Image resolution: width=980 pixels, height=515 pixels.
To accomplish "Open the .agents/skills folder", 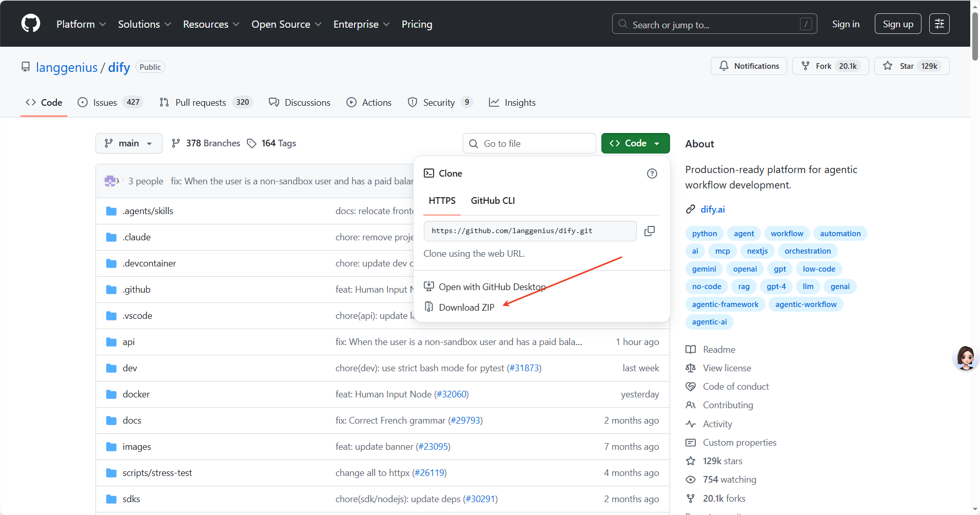I will click(148, 211).
